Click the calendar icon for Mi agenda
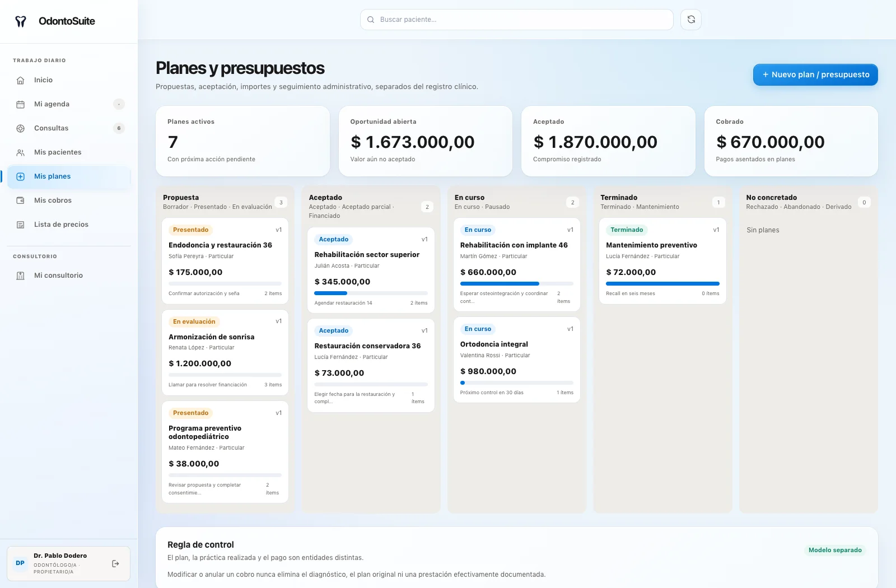Viewport: 896px width, 588px height. pos(21,104)
